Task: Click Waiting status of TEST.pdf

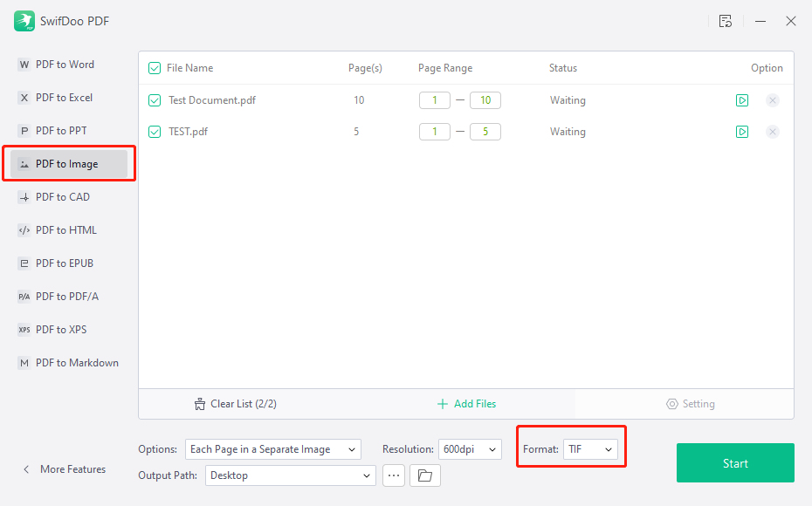Action: point(568,132)
